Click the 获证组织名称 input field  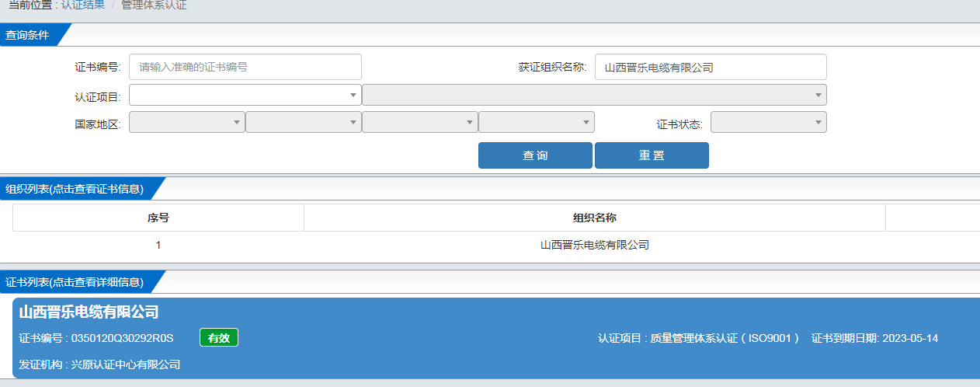coord(711,67)
